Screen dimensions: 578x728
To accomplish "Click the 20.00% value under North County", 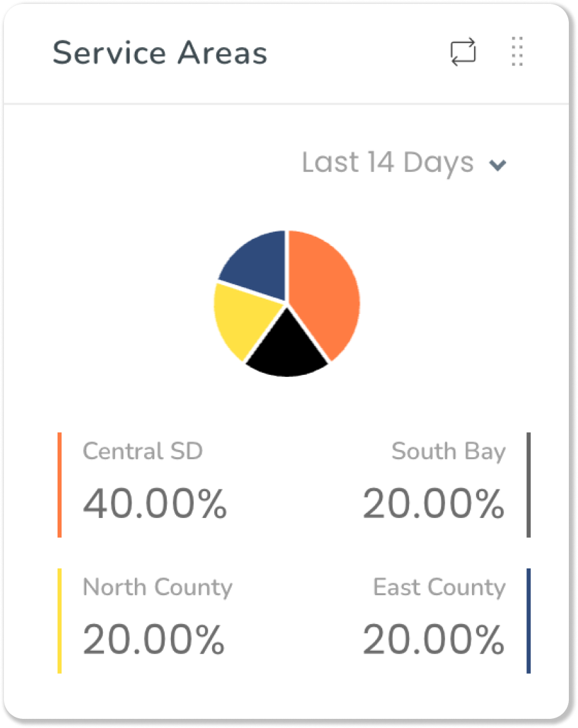I will (154, 639).
